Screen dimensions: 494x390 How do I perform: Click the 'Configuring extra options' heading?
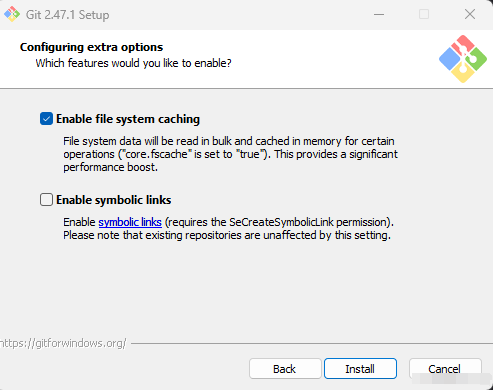point(92,47)
